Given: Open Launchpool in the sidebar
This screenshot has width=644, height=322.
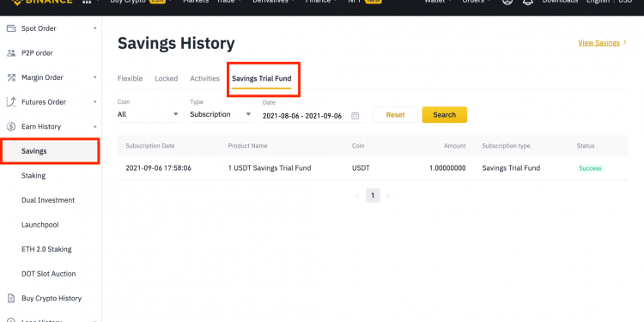Looking at the screenshot, I should click(39, 225).
